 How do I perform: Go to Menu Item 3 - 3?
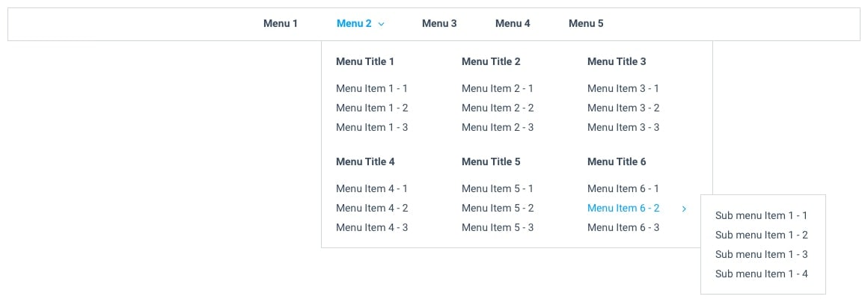click(x=623, y=127)
